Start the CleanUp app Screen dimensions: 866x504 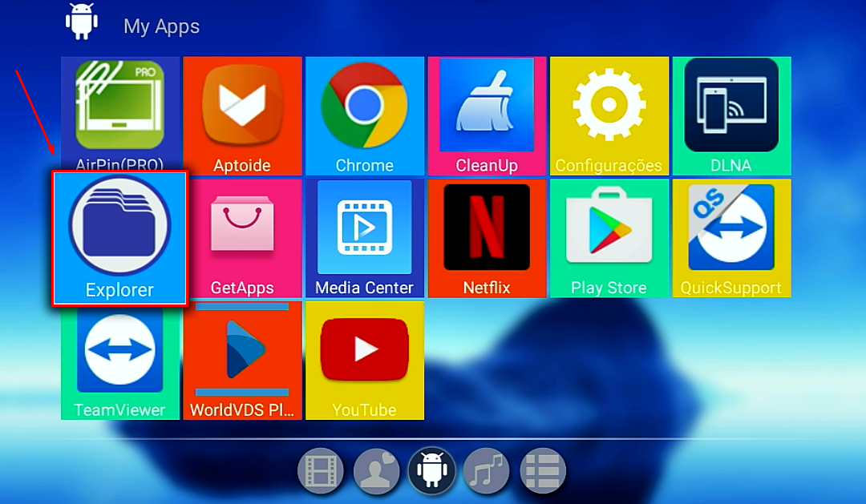click(x=488, y=116)
